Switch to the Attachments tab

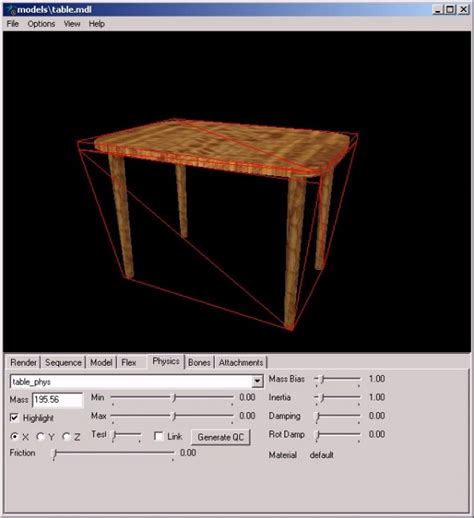click(241, 363)
